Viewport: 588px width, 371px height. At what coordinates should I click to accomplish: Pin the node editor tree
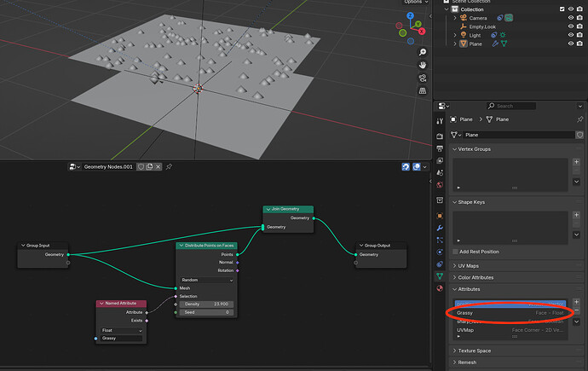click(169, 166)
